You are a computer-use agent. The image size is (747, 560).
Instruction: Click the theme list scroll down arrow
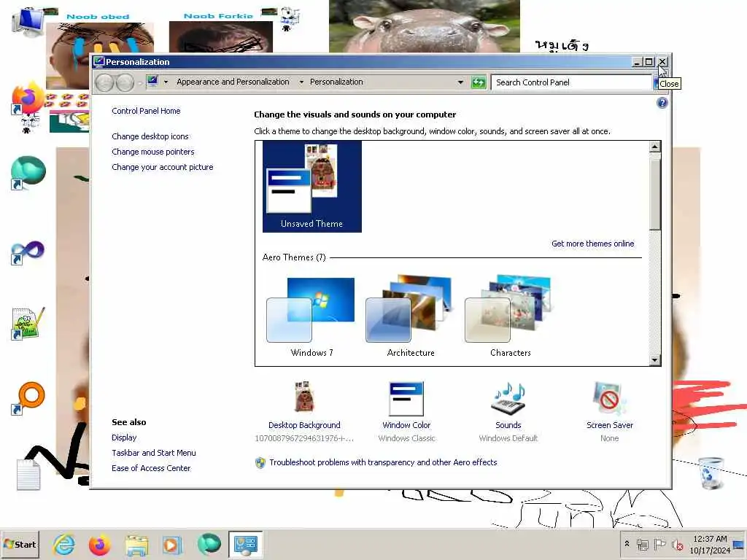(x=655, y=360)
